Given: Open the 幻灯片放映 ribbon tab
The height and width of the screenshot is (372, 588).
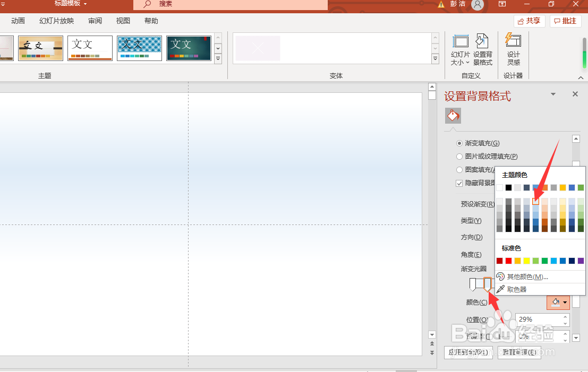Looking at the screenshot, I should click(x=57, y=21).
